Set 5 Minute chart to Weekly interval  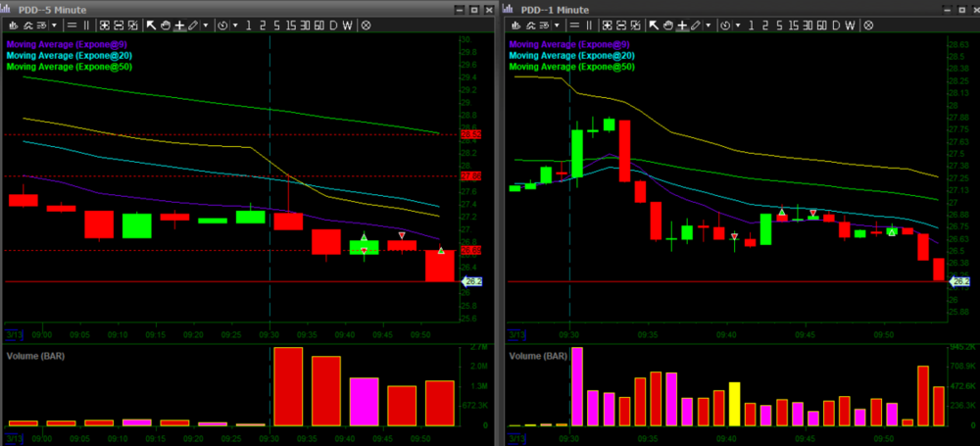pyautogui.click(x=347, y=25)
